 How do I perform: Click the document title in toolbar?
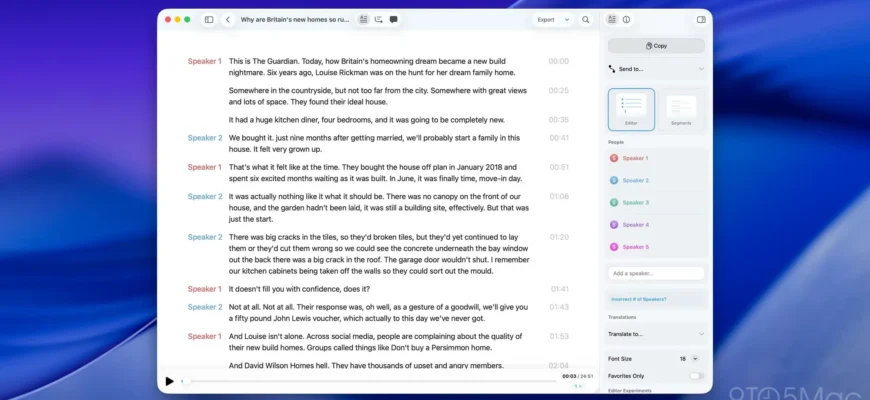coord(295,19)
